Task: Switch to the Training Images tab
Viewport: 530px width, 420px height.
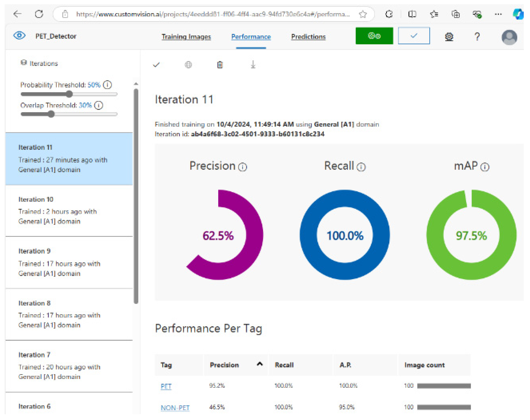Action: coord(186,37)
